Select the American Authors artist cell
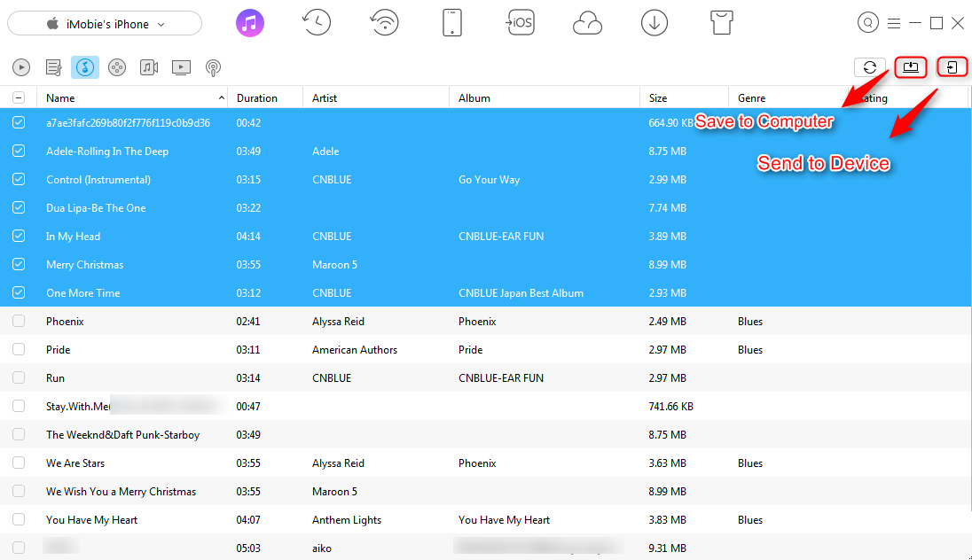 point(355,350)
